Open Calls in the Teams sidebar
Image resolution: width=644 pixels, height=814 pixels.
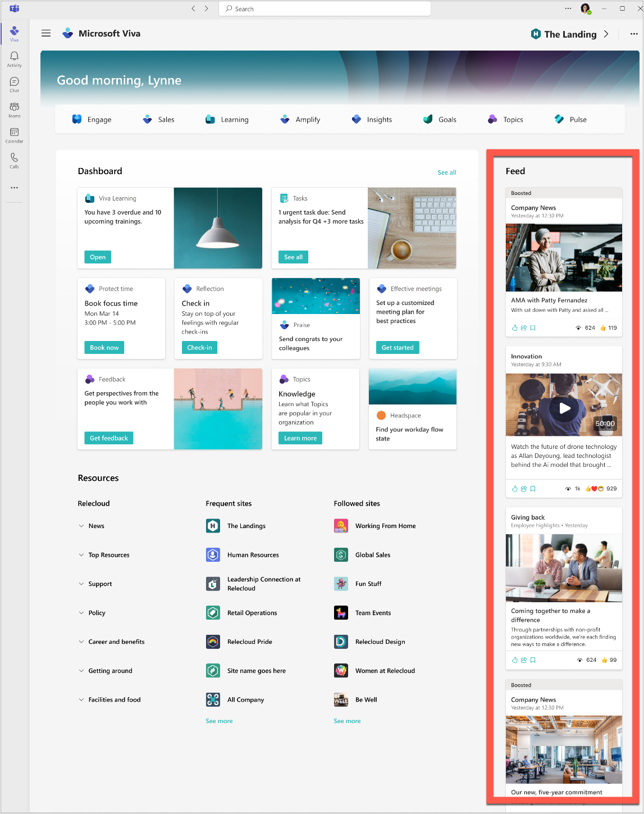tap(14, 161)
